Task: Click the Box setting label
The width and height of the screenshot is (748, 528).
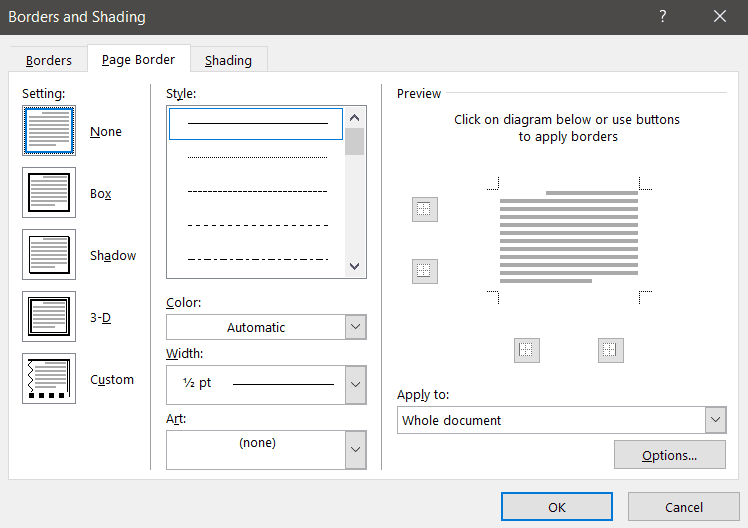Action: pos(101,194)
